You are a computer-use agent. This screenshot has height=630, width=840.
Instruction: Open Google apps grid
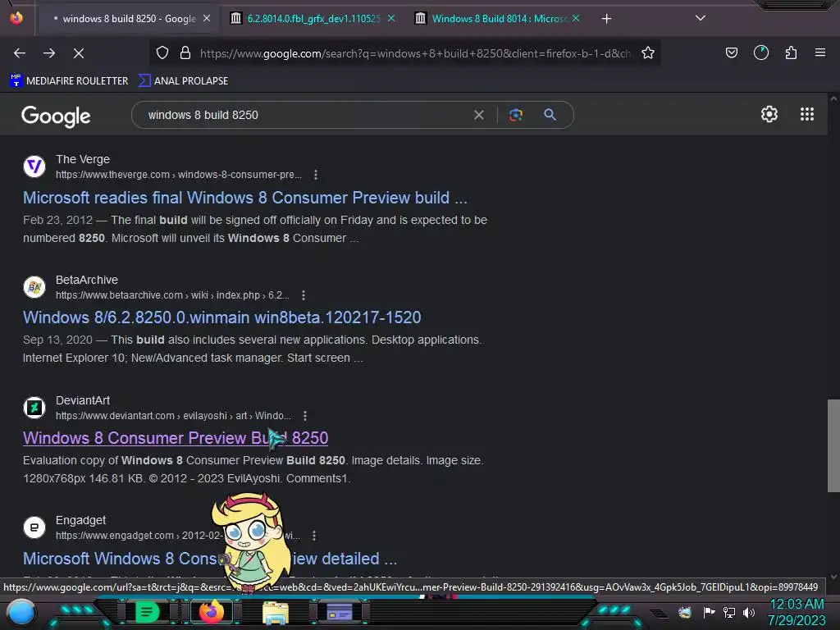pos(807,114)
